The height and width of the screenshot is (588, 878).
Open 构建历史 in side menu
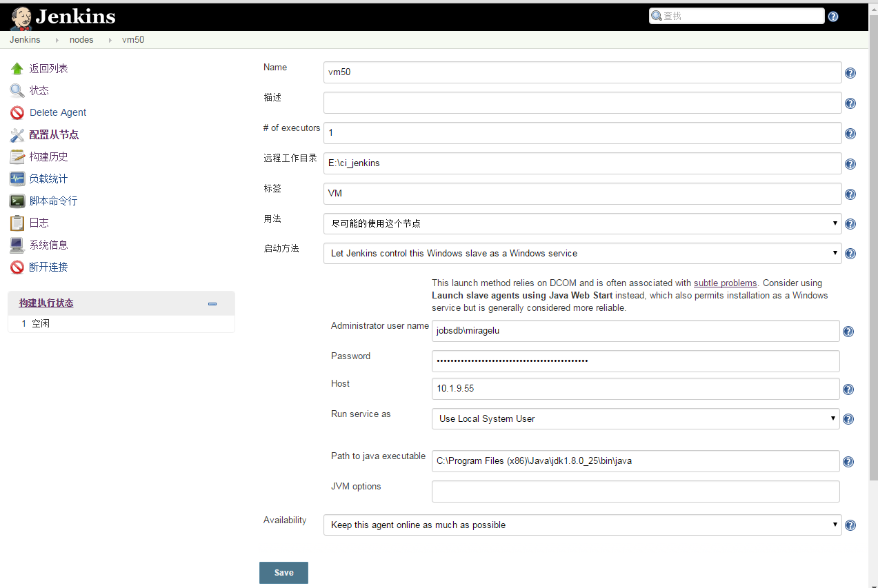tap(48, 157)
